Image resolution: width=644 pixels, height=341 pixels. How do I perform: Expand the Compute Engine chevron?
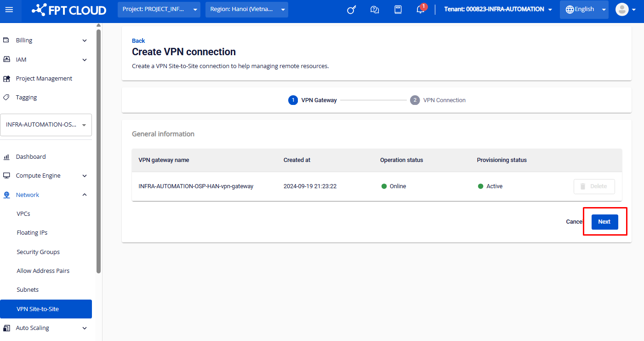point(85,176)
